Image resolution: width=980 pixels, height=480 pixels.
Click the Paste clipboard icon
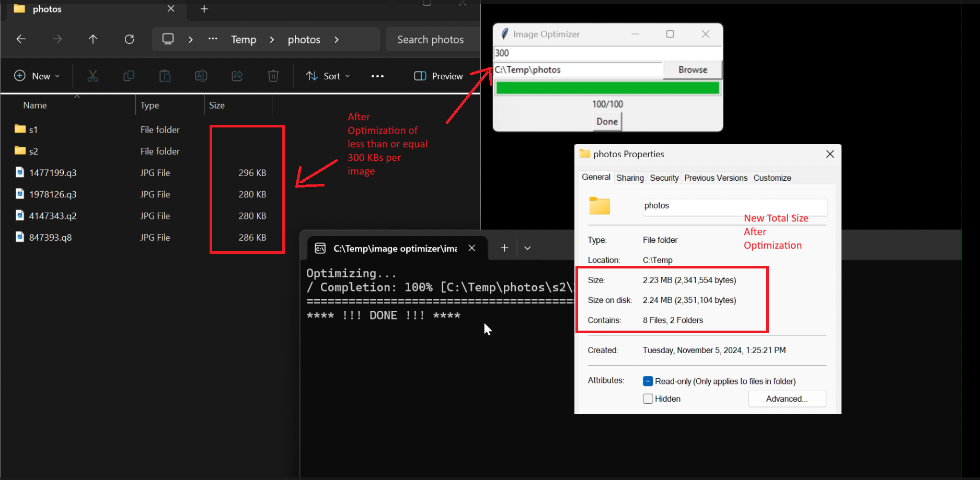pyautogui.click(x=165, y=76)
